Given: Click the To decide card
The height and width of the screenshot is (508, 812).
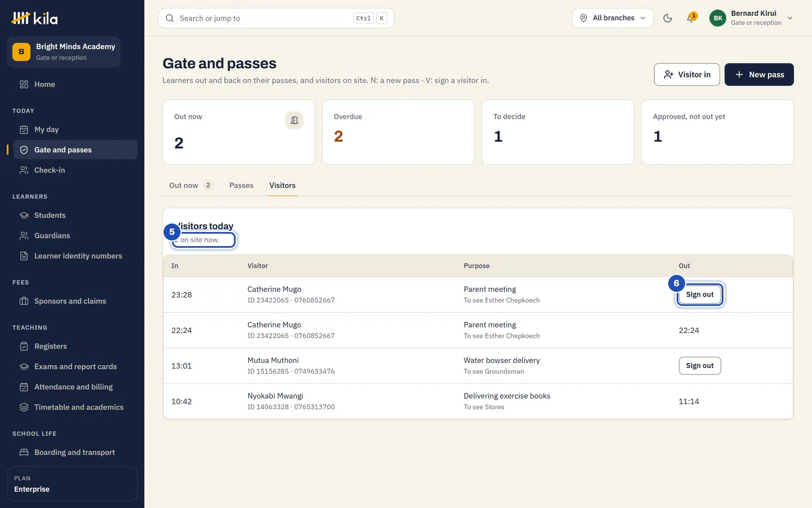Looking at the screenshot, I should coord(558,132).
